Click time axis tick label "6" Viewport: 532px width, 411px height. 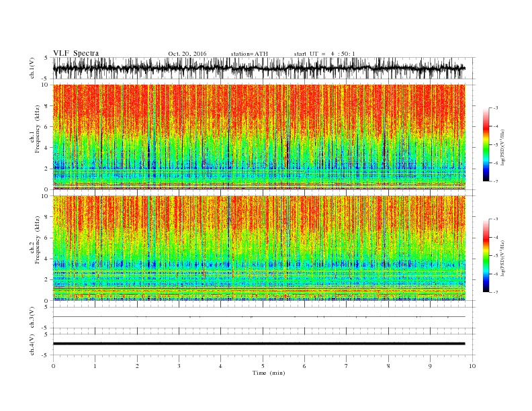pos(304,366)
